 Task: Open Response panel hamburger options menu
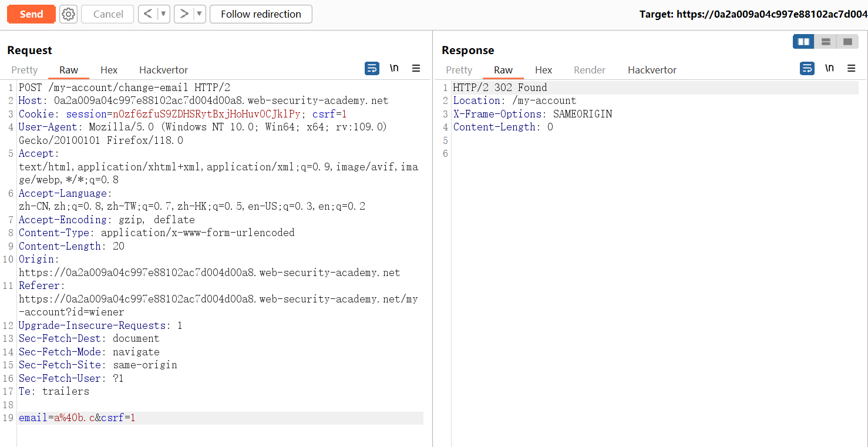[851, 69]
